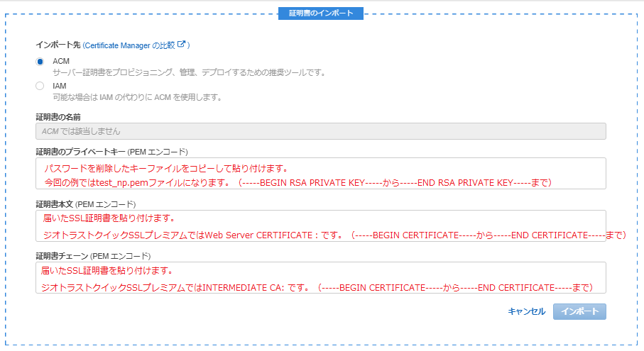
Task: Click the 証明書の名前 input field
Action: click(x=321, y=131)
